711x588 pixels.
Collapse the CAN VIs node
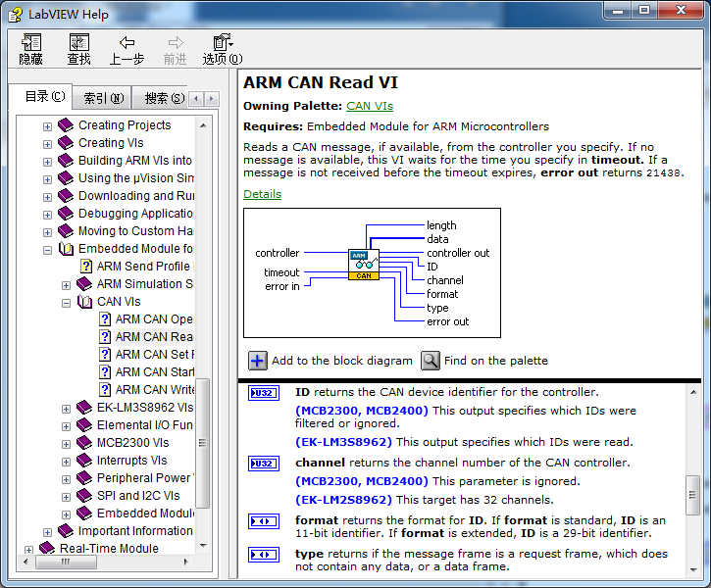tap(66, 304)
